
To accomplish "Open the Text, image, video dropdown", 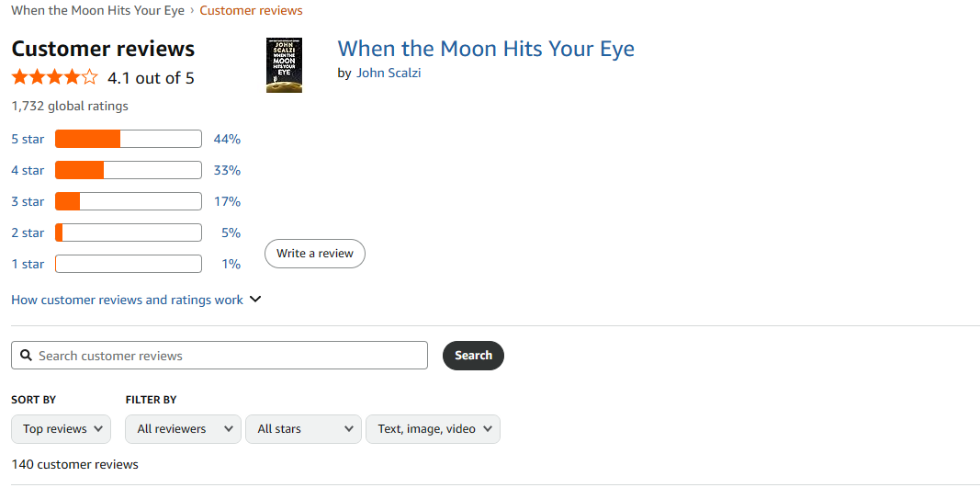I will (x=434, y=429).
